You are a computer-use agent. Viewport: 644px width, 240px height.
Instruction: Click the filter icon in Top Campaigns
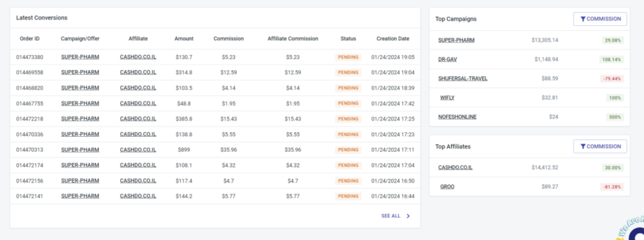coord(583,19)
